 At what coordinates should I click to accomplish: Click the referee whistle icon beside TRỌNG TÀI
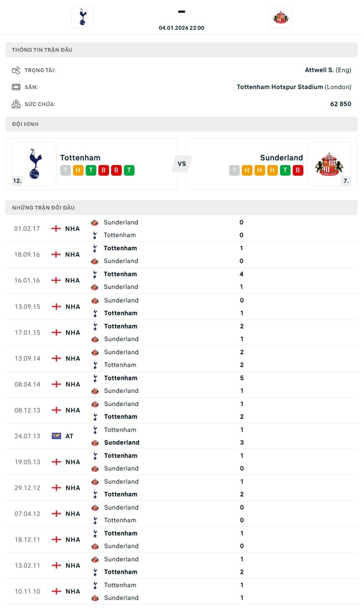pos(16,69)
